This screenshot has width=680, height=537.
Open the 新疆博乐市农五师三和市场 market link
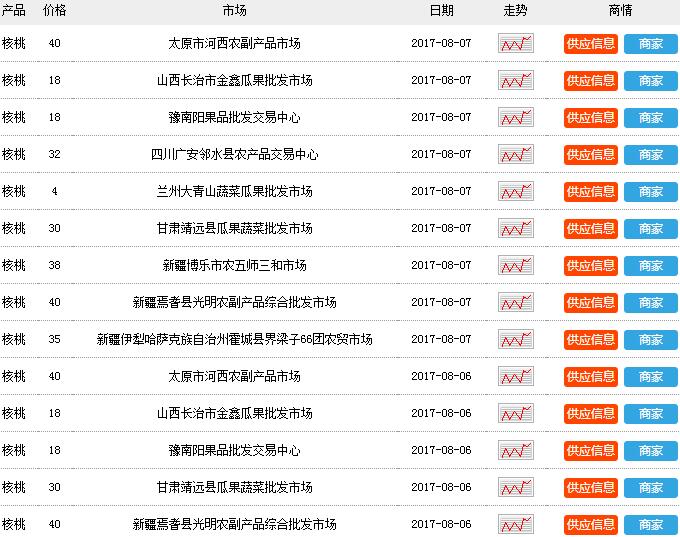click(x=234, y=265)
